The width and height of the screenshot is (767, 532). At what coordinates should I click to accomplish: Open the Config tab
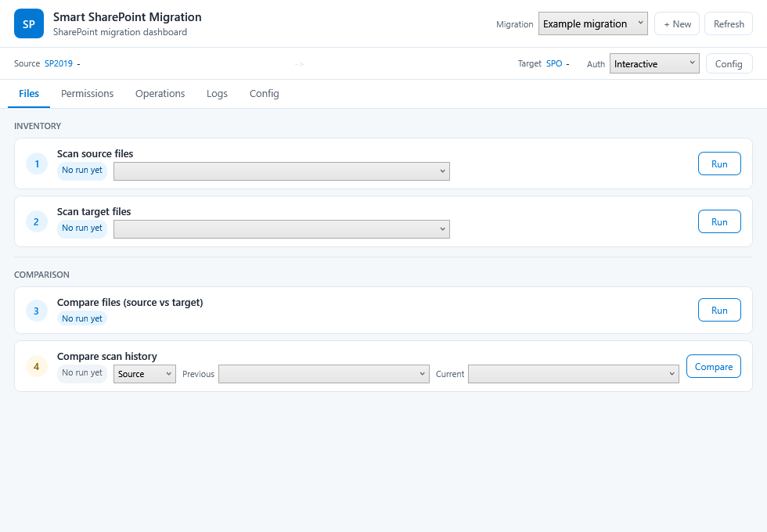(x=265, y=93)
